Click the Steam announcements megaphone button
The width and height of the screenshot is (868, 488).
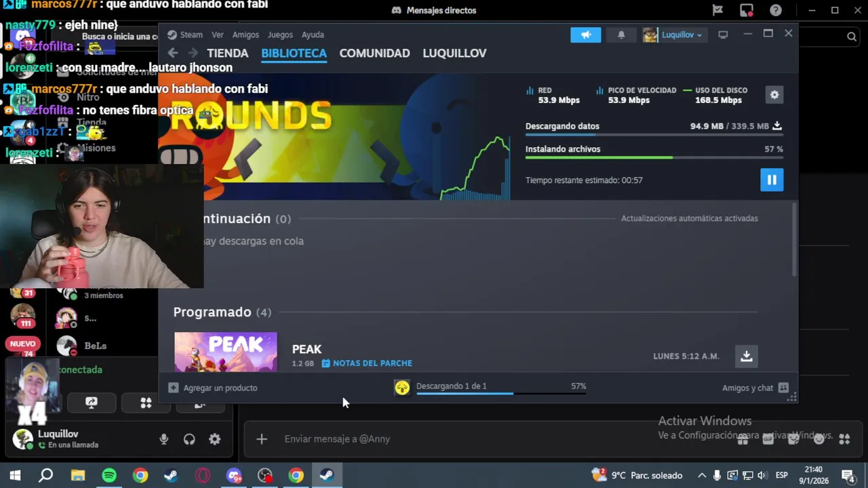586,35
